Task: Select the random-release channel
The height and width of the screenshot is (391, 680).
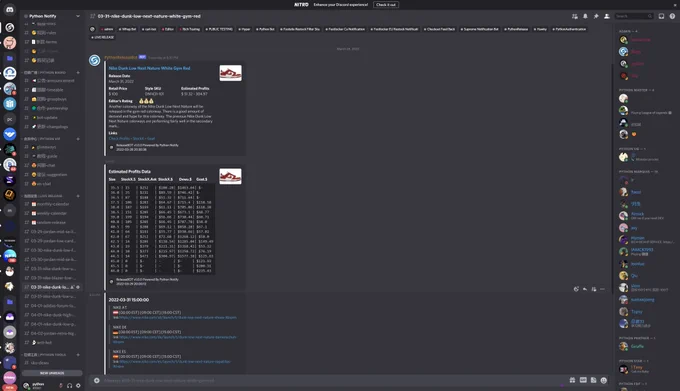Action: tap(52, 222)
